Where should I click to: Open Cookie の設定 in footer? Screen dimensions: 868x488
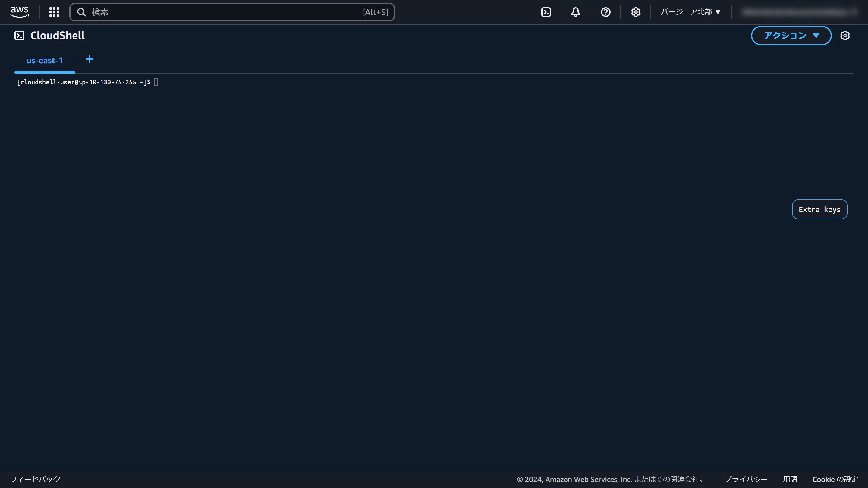pos(835,479)
